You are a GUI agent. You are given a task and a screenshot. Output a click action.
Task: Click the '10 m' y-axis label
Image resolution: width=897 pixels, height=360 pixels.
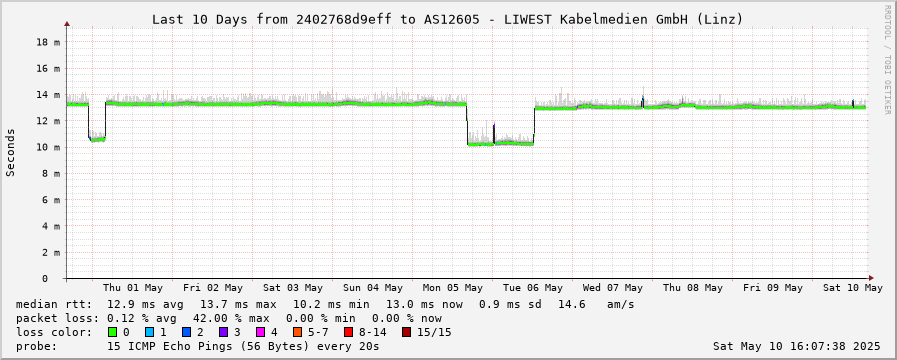[x=49, y=147]
